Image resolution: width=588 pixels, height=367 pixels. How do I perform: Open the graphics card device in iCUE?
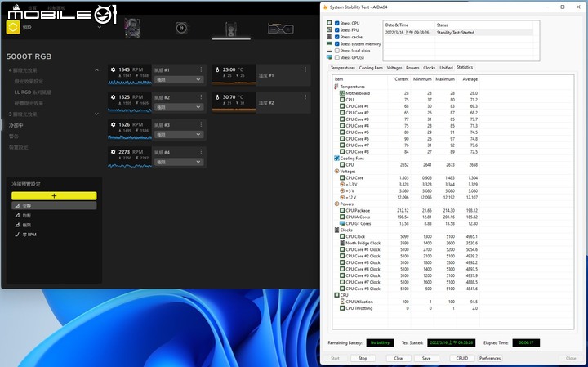point(280,29)
